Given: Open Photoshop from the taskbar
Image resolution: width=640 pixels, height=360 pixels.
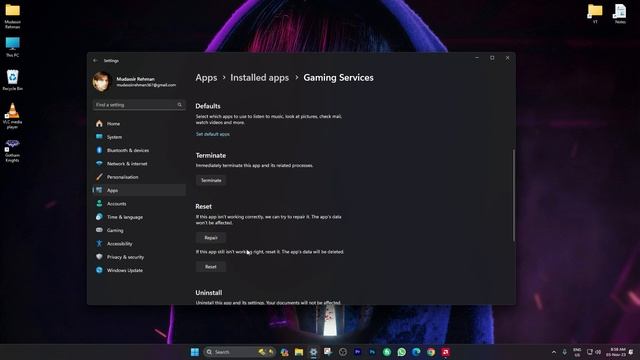Looking at the screenshot, I should coord(372,352).
